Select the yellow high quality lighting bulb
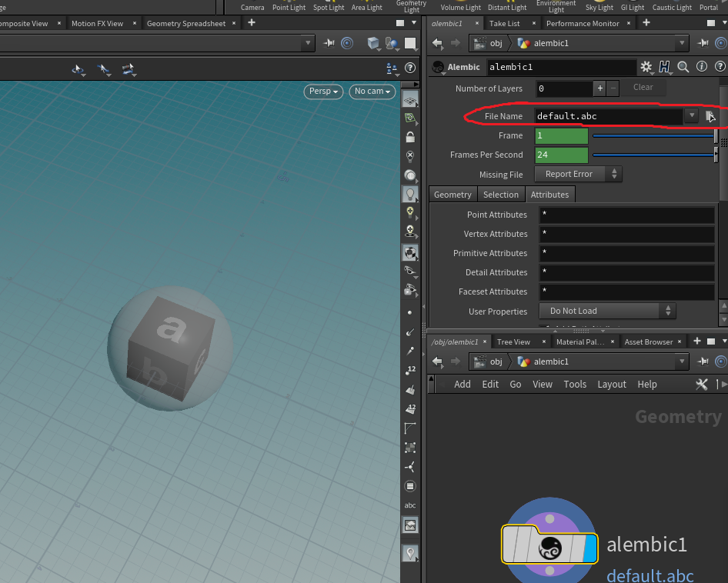Screen dimensions: 728x583 (x=410, y=212)
